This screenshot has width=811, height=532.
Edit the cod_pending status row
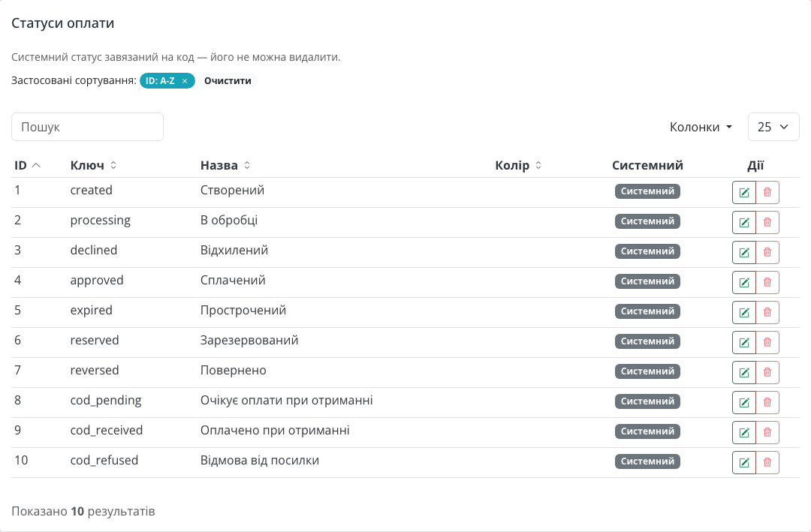(x=743, y=402)
